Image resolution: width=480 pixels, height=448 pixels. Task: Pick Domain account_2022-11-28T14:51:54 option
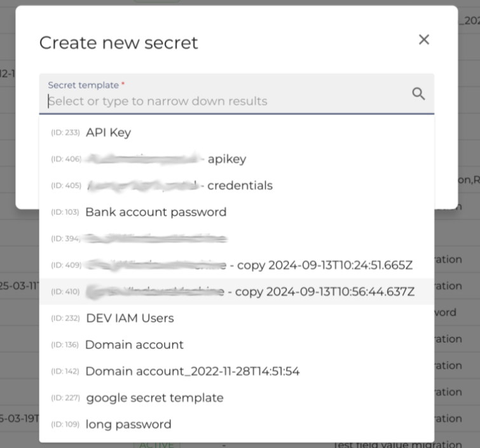click(237, 371)
